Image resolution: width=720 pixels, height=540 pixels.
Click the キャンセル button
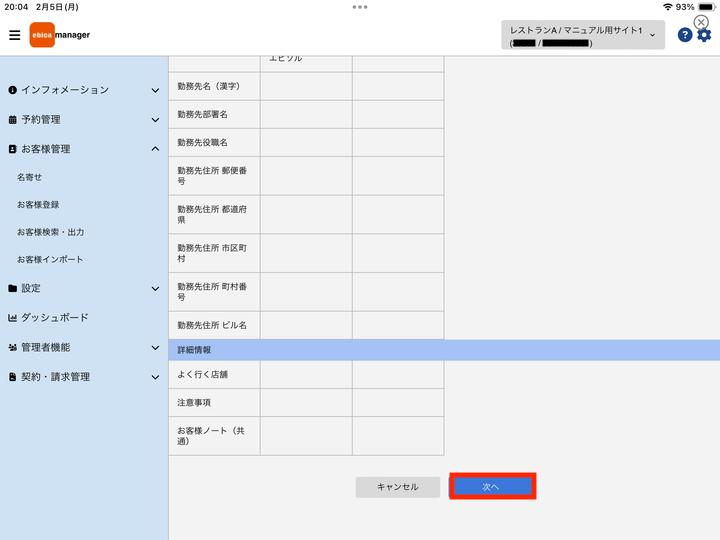click(x=398, y=487)
